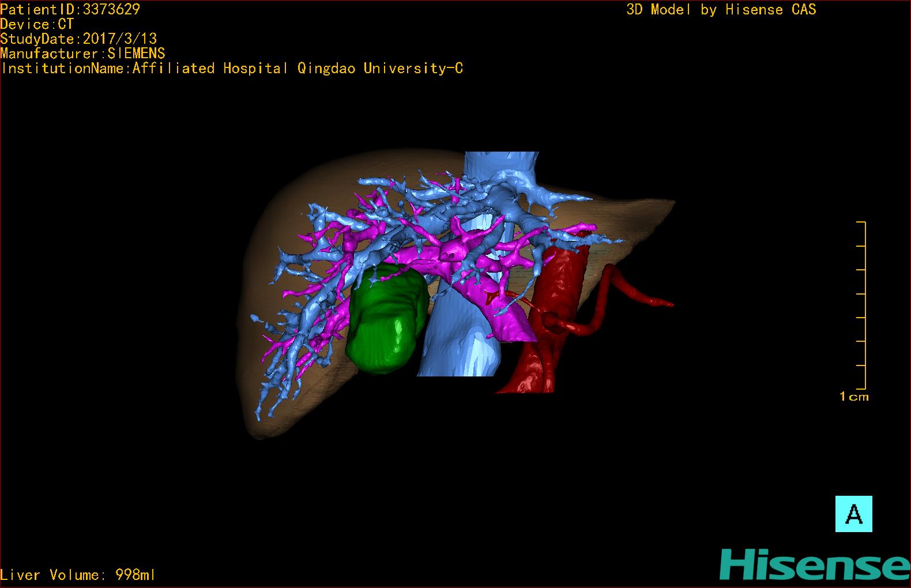Select the "PatientID:3373629" overlay text
Image resolution: width=911 pixels, height=588 pixels.
[x=70, y=9]
